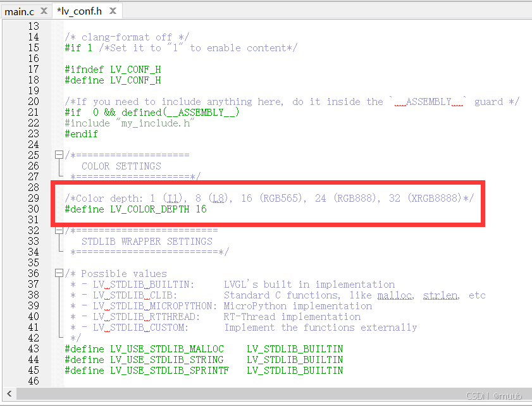Viewport: 532px width, 406px height.
Task: Click the CSDN watermark at bottom right
Action: [494, 395]
